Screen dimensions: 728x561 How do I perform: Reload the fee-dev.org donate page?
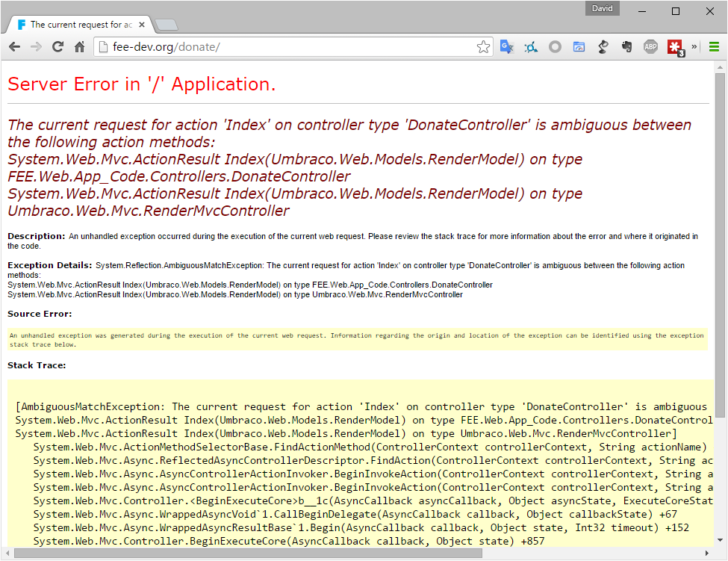click(57, 47)
